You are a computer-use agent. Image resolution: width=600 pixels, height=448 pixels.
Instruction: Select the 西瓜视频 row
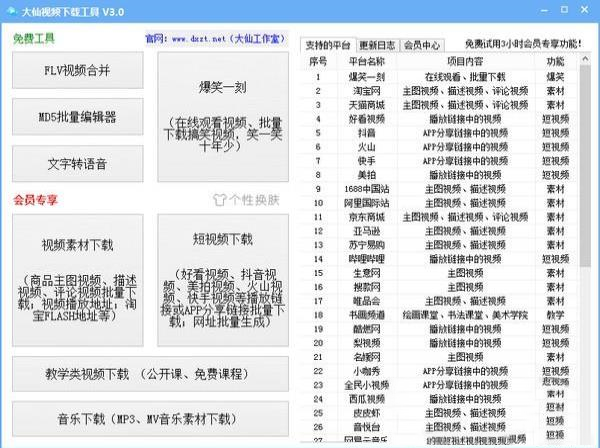(x=439, y=399)
